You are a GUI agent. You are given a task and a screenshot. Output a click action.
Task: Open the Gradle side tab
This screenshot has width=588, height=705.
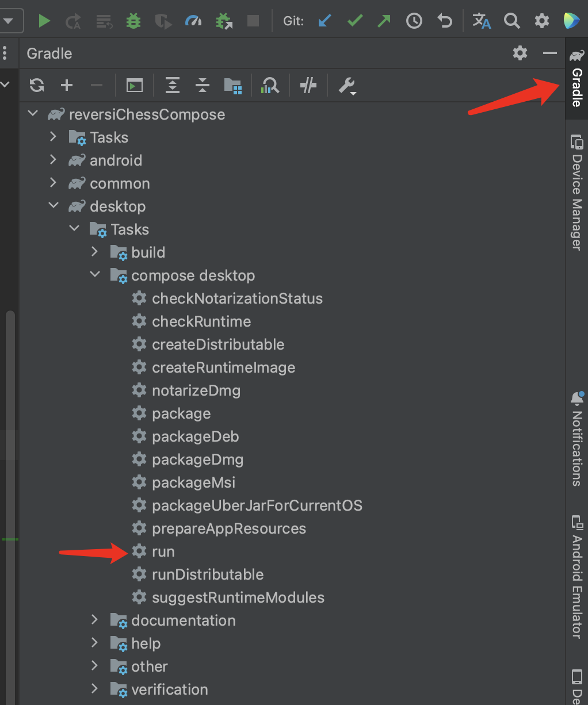pyautogui.click(x=576, y=78)
